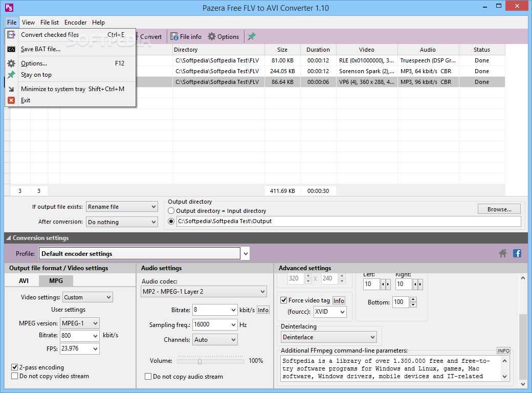Decrease the Bottom crop value spinner
The image size is (532, 393).
(x=413, y=305)
